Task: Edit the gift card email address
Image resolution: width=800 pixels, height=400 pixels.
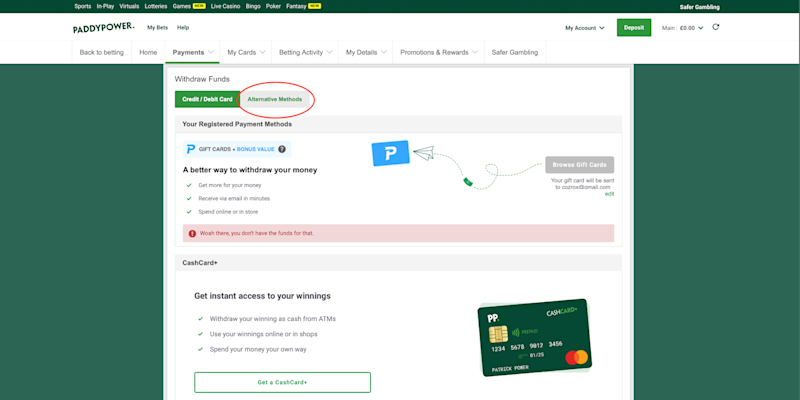Action: coord(609,194)
